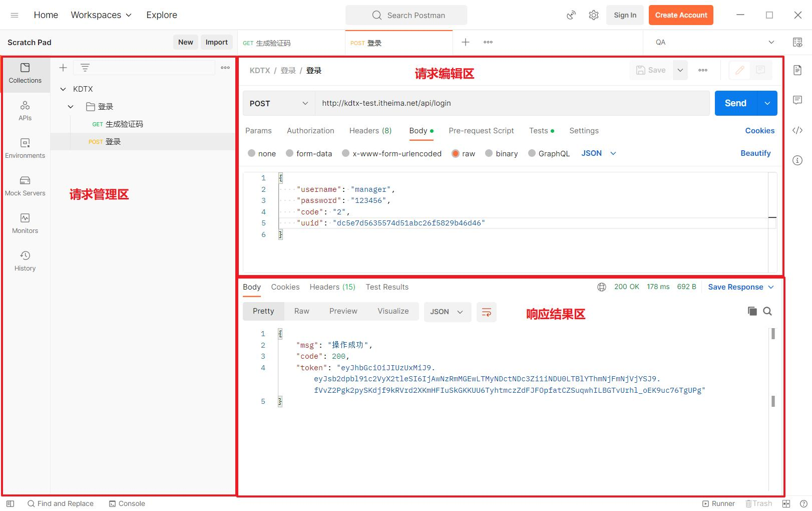812x511 pixels.
Task: Select x-www-form-urlencoded body type
Action: tap(345, 153)
